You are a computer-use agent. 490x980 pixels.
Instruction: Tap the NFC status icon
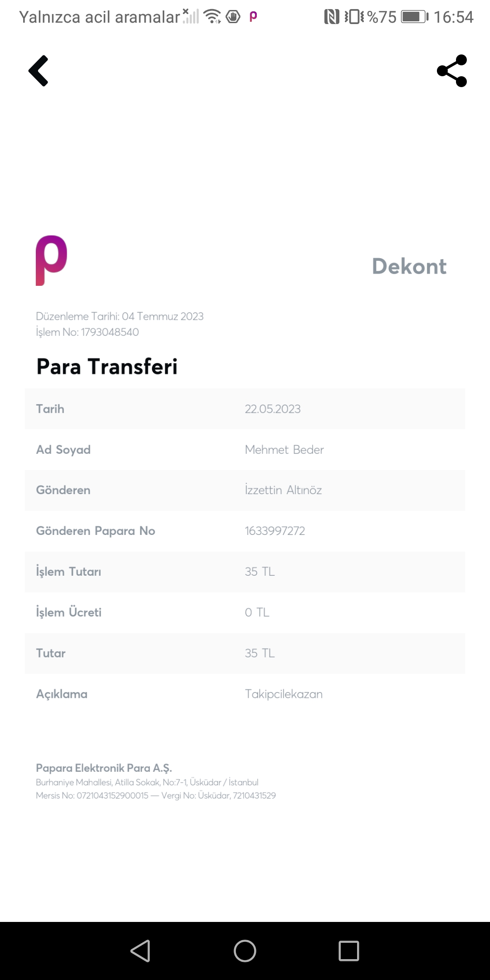coord(332,17)
